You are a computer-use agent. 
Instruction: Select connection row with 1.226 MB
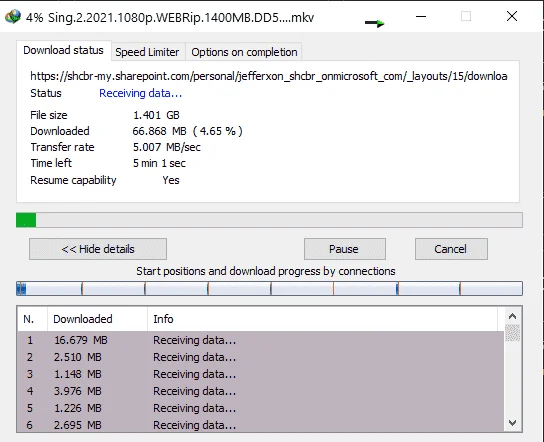pyautogui.click(x=261, y=408)
